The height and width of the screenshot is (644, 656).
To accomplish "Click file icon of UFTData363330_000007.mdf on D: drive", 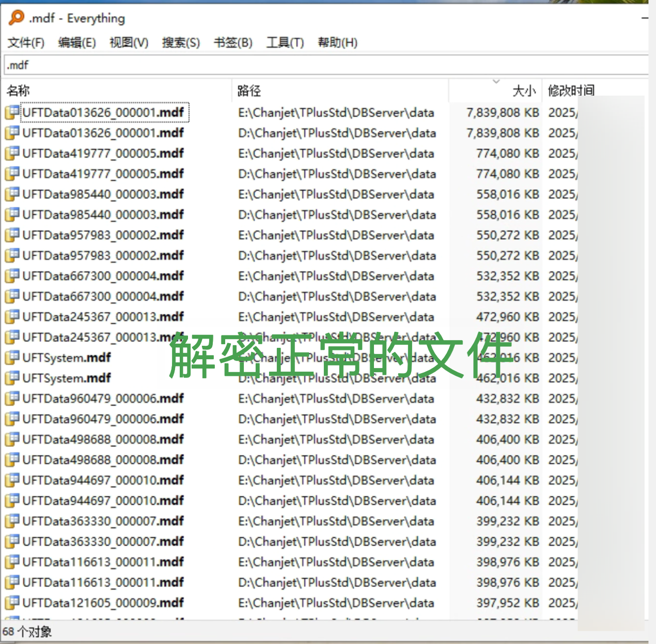I will pos(12,541).
